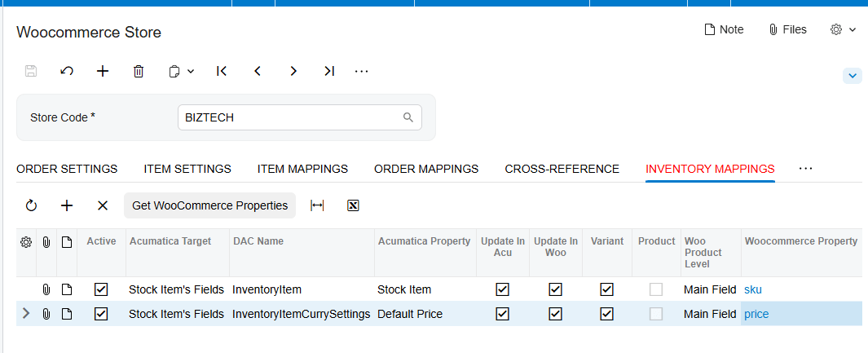Click the Store Code input field
The width and height of the screenshot is (868, 353).
tap(299, 117)
